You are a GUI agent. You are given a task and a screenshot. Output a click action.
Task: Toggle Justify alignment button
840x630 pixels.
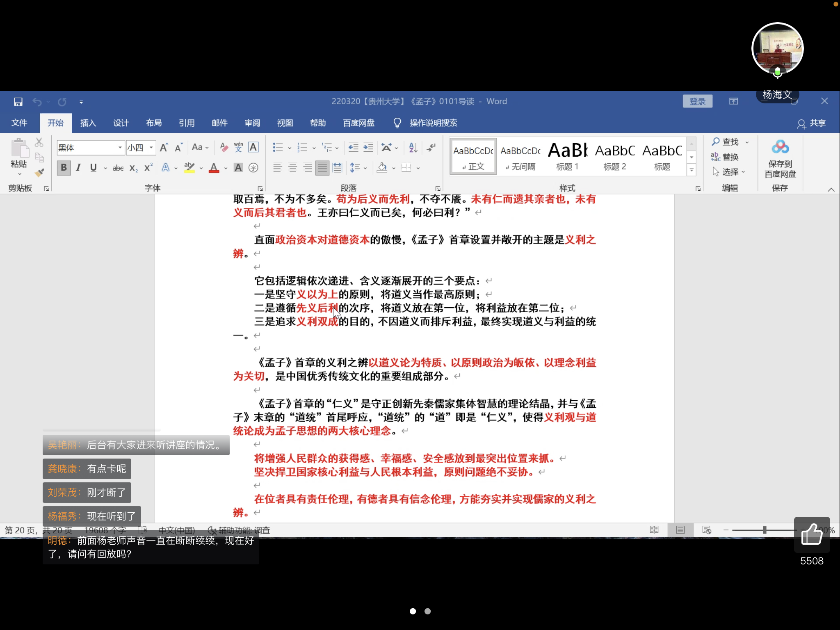click(322, 168)
